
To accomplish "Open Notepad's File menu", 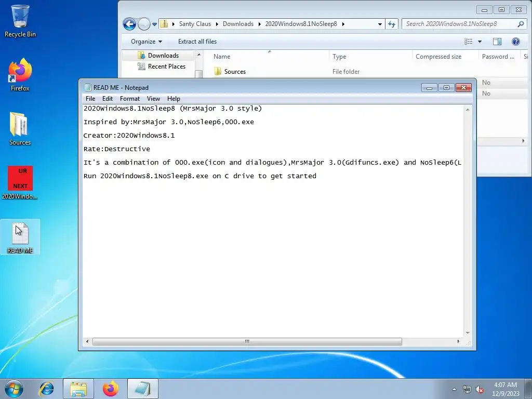I will click(90, 99).
